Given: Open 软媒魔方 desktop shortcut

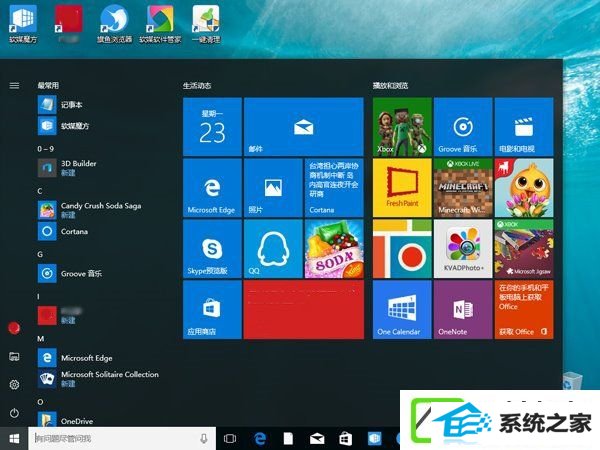Looking at the screenshot, I should click(23, 24).
